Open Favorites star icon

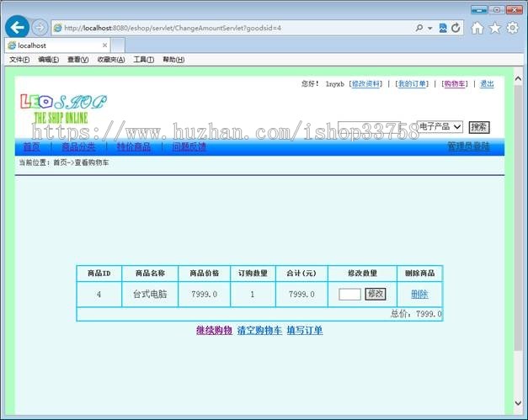[494, 28]
